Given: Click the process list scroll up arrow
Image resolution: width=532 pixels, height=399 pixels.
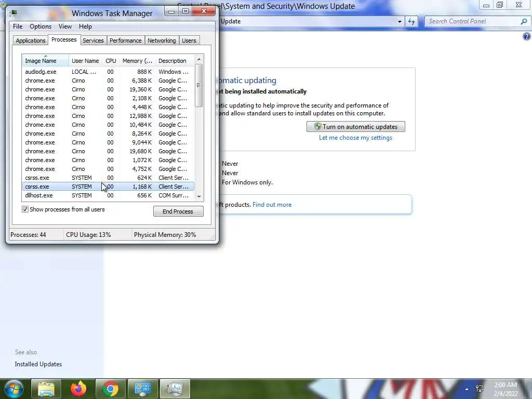Looking at the screenshot, I should tap(199, 59).
